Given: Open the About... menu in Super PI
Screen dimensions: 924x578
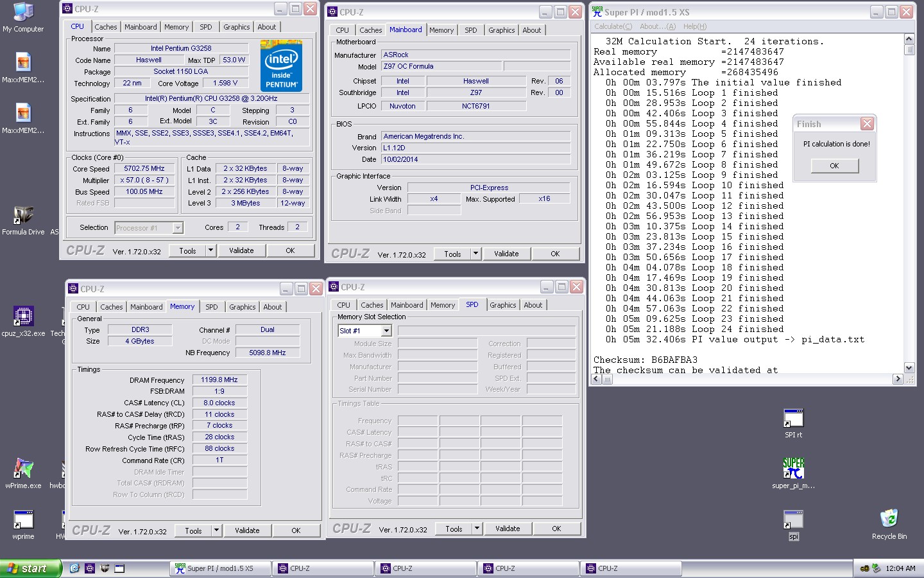Looking at the screenshot, I should 658,26.
